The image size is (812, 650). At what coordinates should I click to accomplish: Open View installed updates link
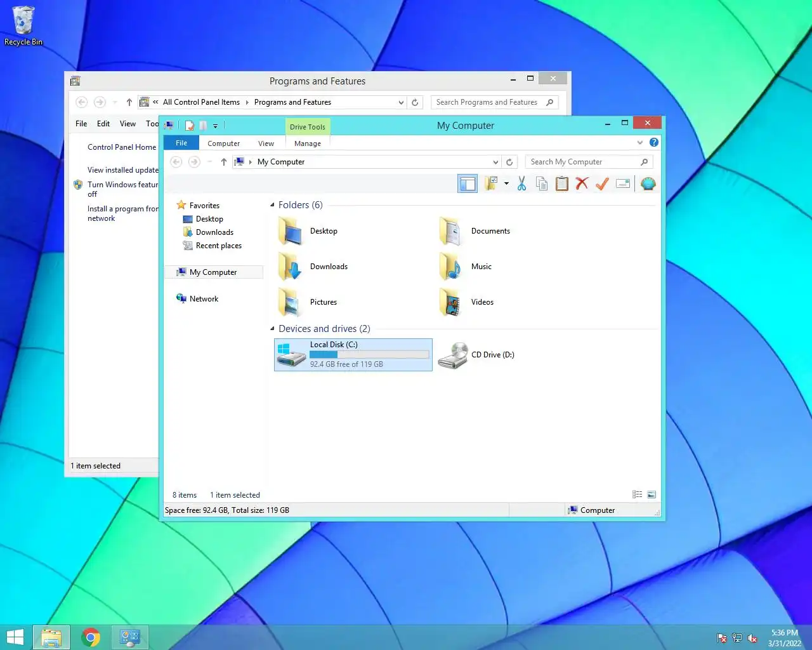pyautogui.click(x=123, y=170)
